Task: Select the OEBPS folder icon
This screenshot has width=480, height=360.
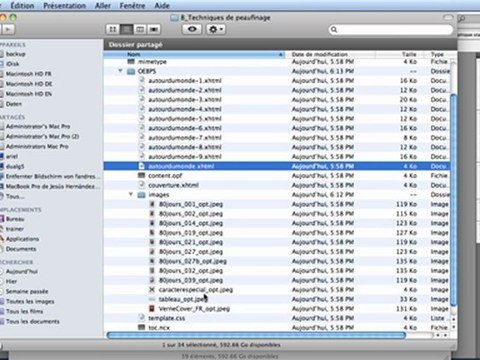Action: click(131, 71)
